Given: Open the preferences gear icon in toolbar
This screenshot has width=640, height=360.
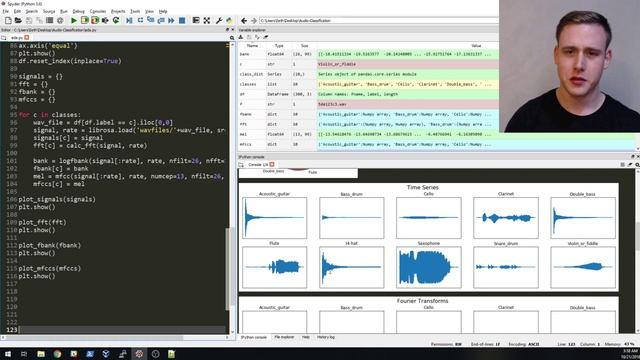Looking at the screenshot, I should tap(60, 20).
